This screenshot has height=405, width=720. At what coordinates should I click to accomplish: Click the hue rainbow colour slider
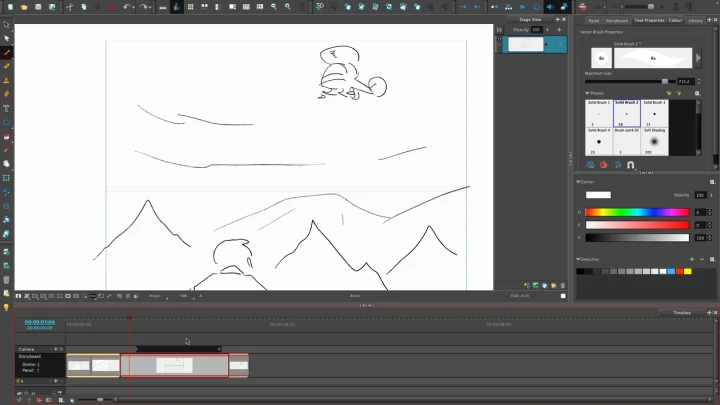click(x=638, y=212)
